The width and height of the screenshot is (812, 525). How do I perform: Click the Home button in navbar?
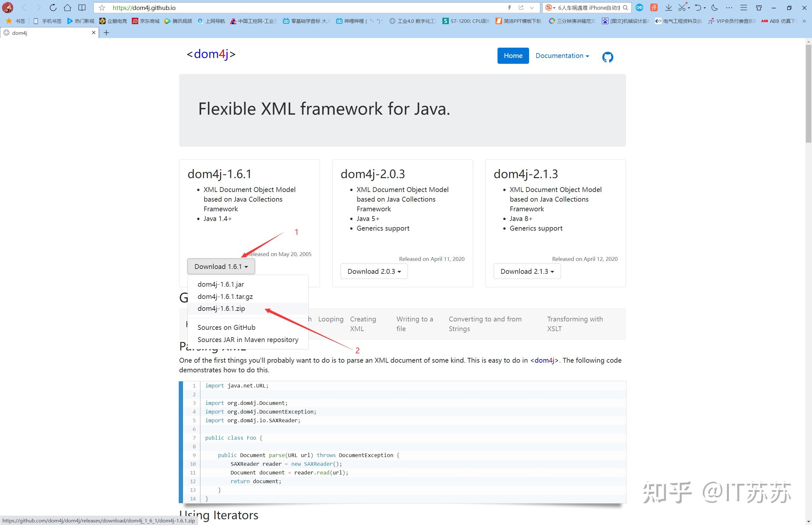[513, 56]
